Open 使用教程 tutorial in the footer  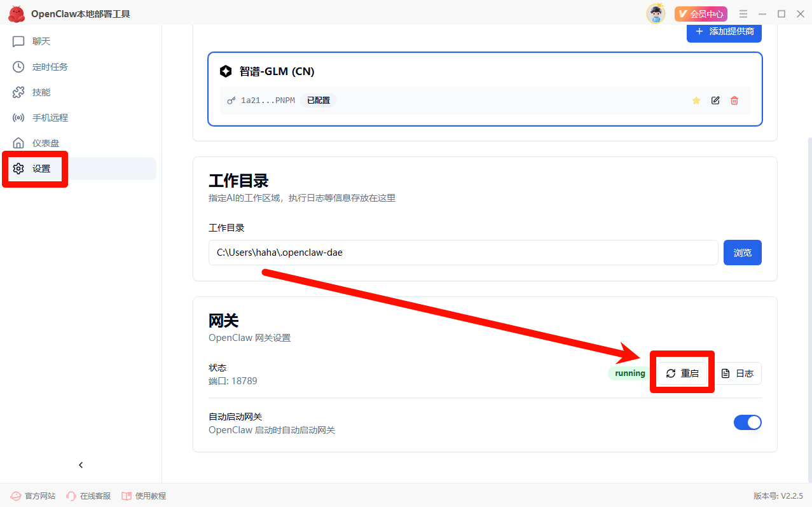coord(144,496)
